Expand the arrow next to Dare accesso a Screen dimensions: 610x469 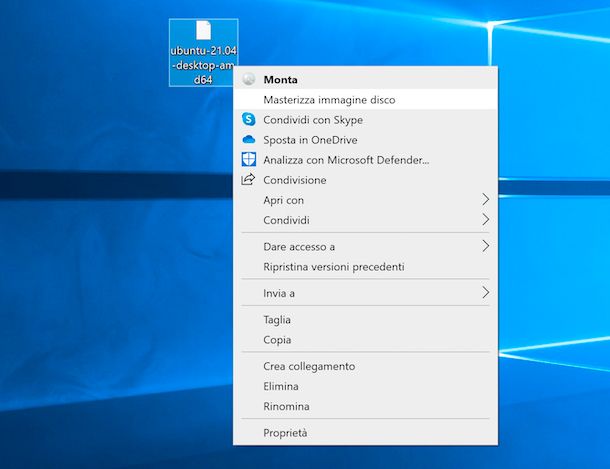pos(486,246)
